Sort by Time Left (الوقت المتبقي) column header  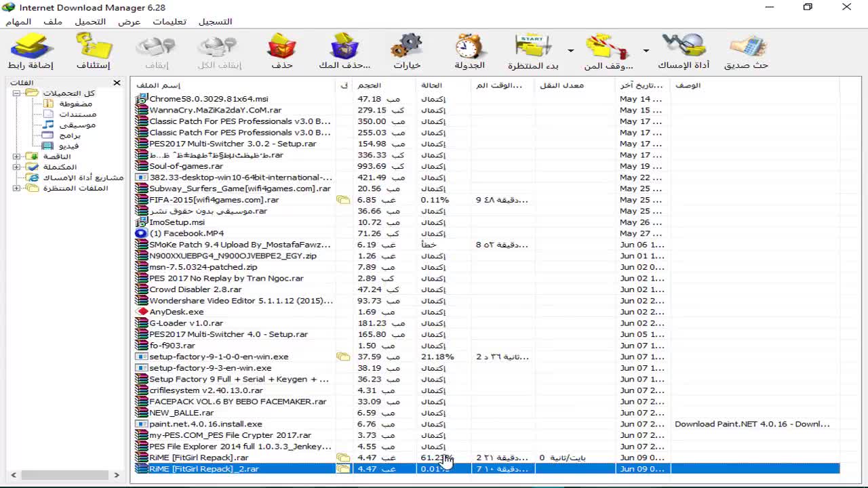[x=503, y=85]
